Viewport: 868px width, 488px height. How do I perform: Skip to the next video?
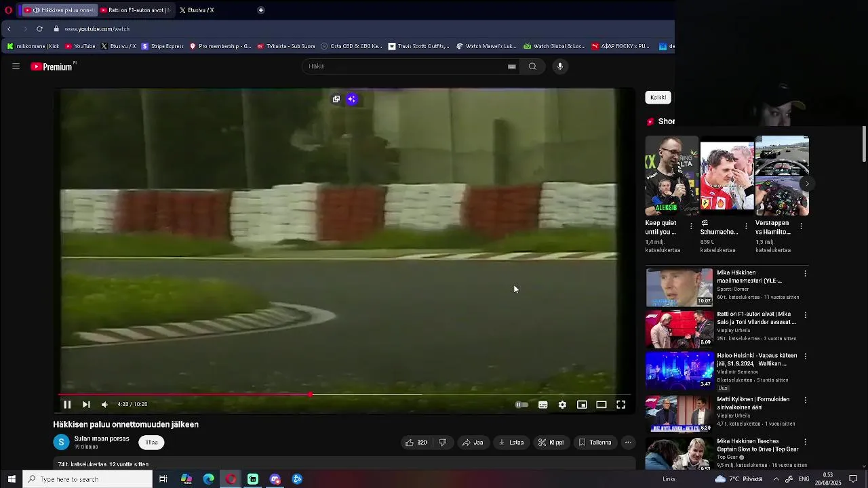[x=86, y=405]
